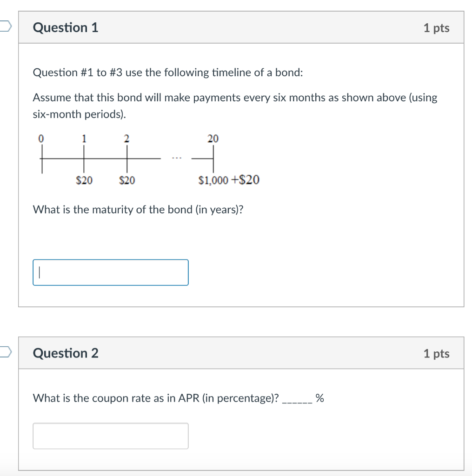
Task: Click the ellipsis in the timeline
Action: [176, 157]
